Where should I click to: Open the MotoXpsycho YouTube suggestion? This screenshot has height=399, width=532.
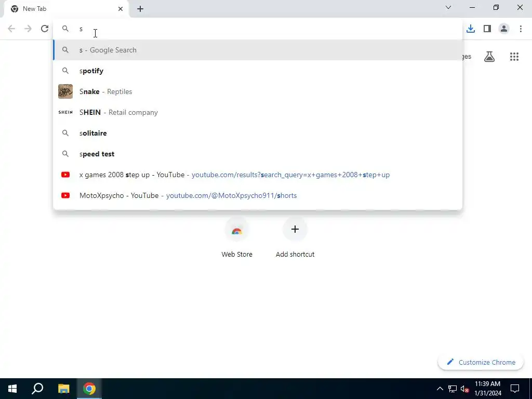pyautogui.click(x=258, y=195)
